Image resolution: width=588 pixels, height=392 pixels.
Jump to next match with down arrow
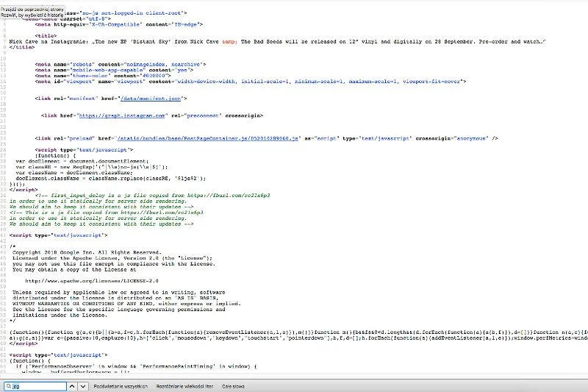pos(83,386)
